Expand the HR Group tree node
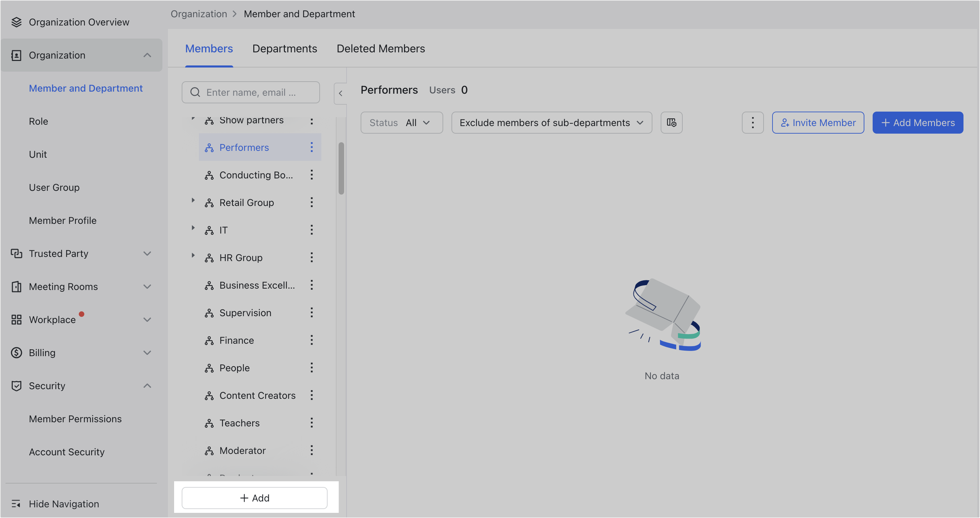The width and height of the screenshot is (980, 518). (x=193, y=255)
